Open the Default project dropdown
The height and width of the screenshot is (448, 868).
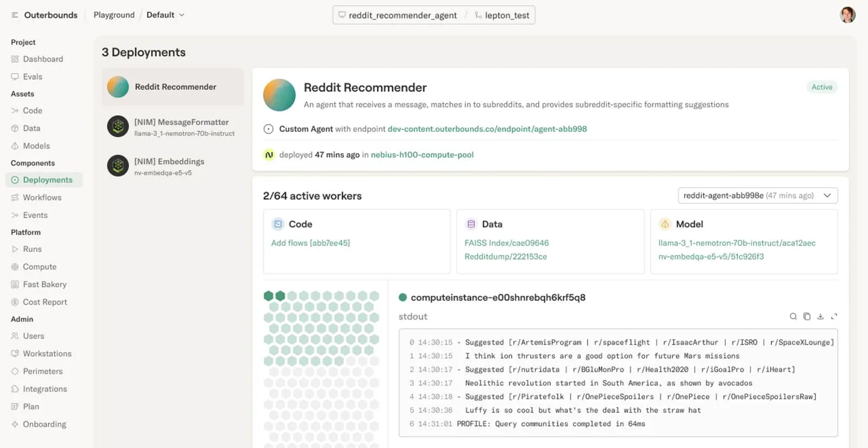point(165,15)
